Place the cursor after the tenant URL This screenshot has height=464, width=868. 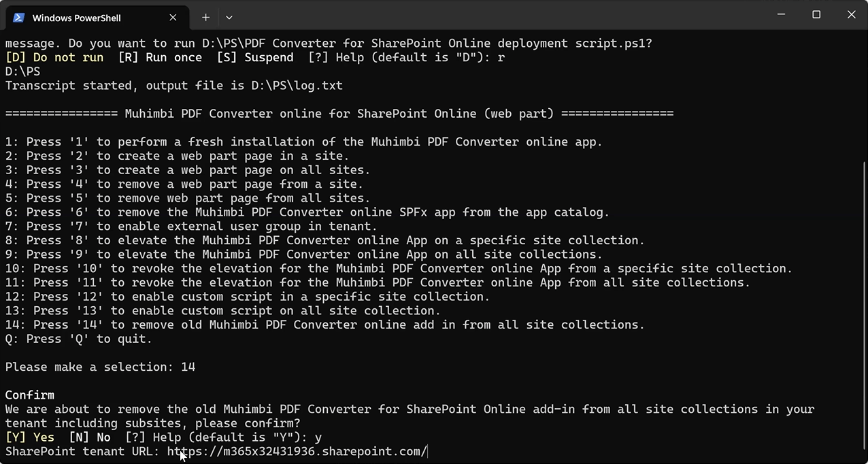pos(428,451)
